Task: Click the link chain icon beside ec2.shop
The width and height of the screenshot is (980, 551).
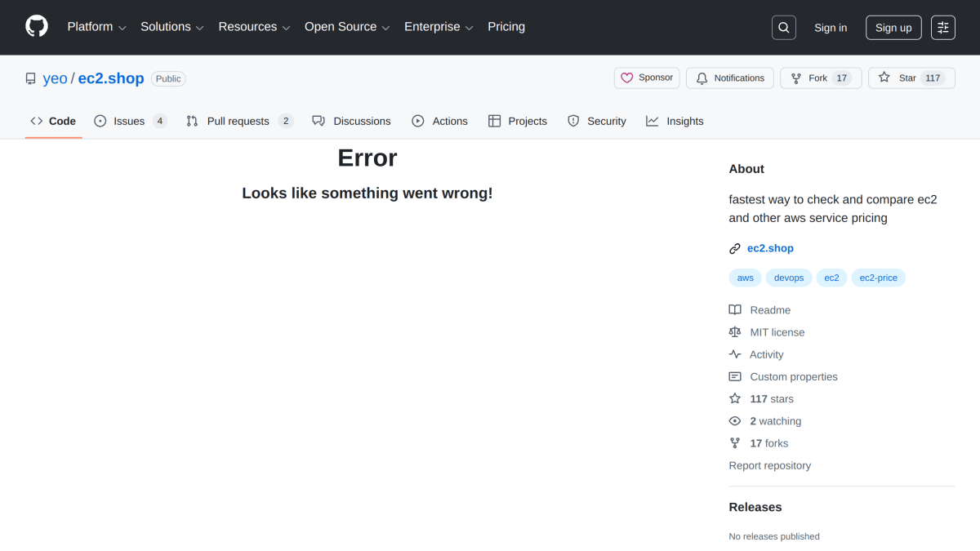Action: (x=735, y=249)
